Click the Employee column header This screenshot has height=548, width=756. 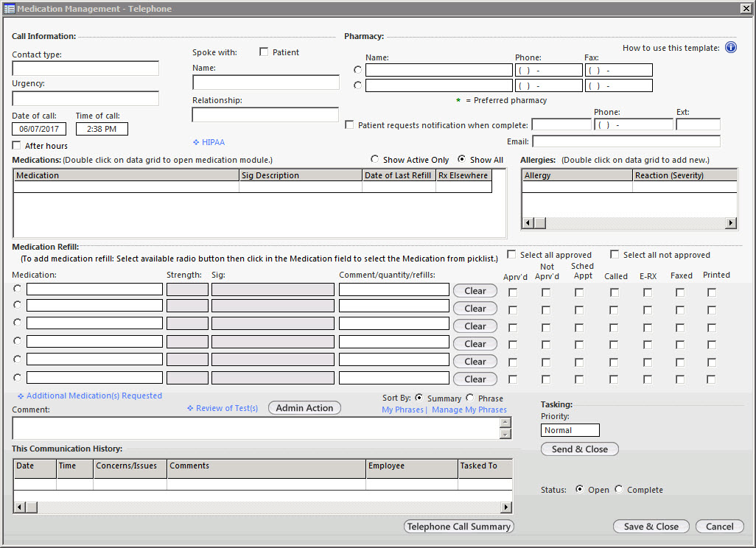(x=412, y=468)
